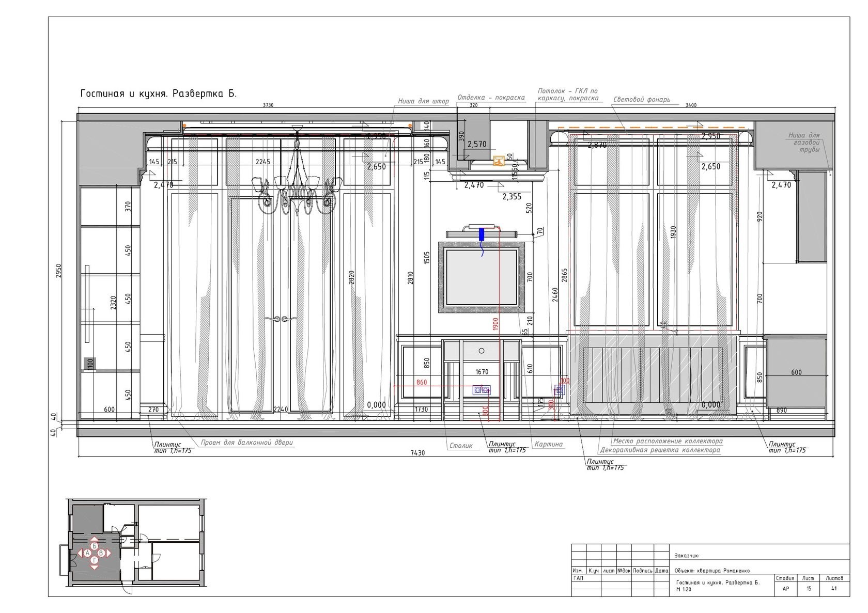This screenshot has height=613, width=868.
Task: Click the view marker А on key plan
Action: tap(88, 553)
